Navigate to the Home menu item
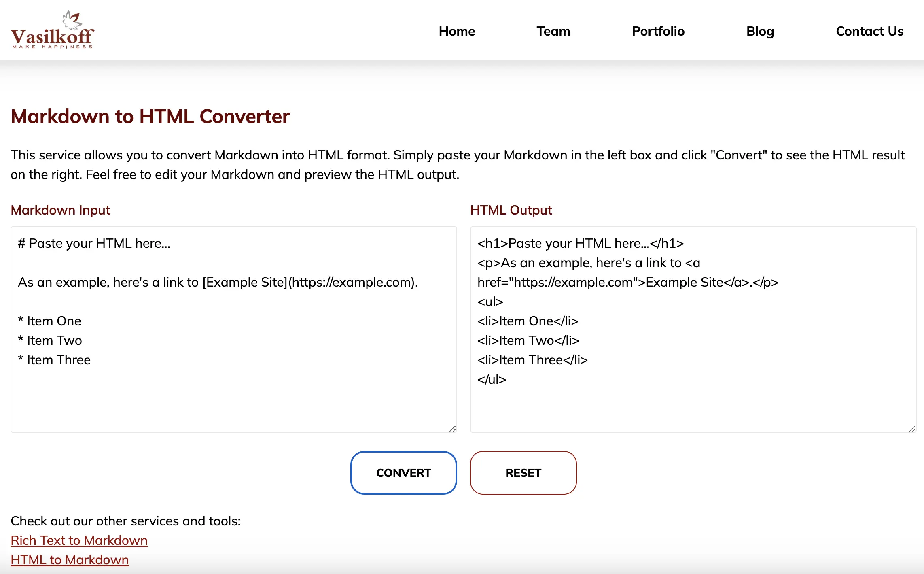This screenshot has width=924, height=574. 456,30
